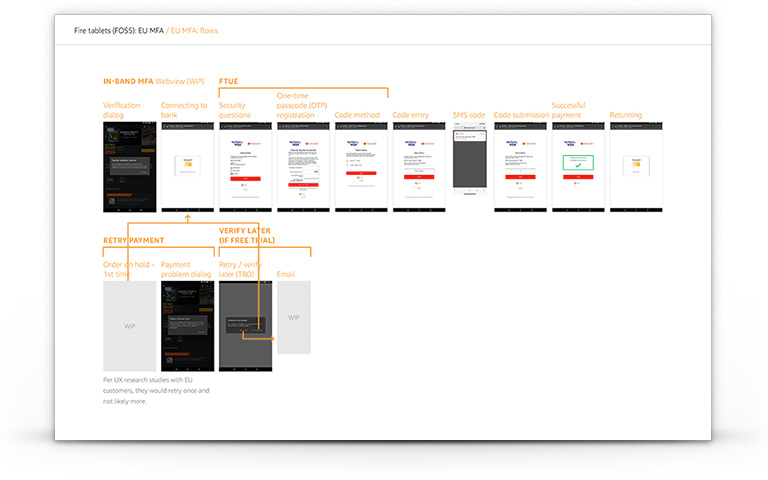This screenshot has height=480, width=768.
Task: Click the red button in Code entry screen
Action: pos(419,177)
